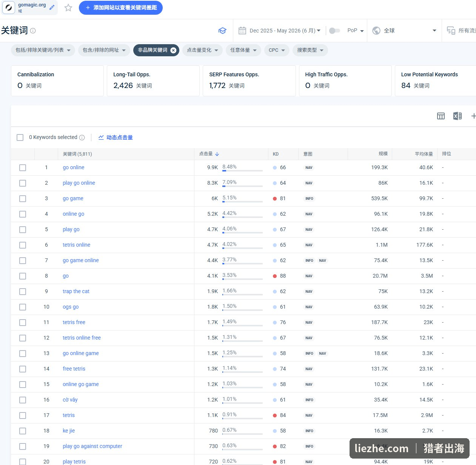The height and width of the screenshot is (465, 476).
Task: Show info about 关键词 heading
Action: click(x=33, y=31)
